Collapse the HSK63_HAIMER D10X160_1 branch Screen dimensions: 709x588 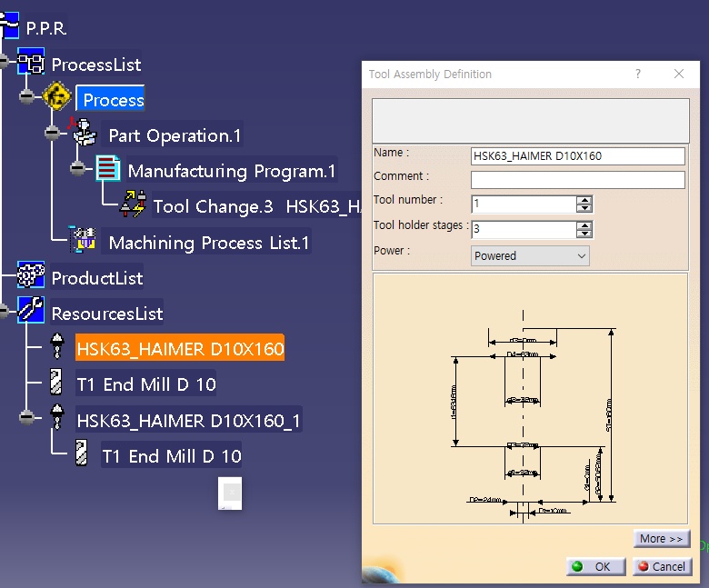pos(26,417)
